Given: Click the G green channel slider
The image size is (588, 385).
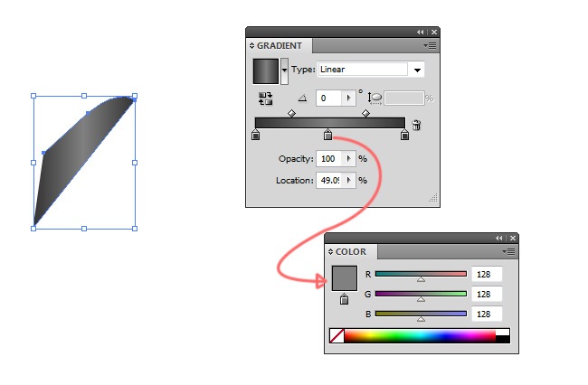Looking at the screenshot, I should click(x=422, y=295).
